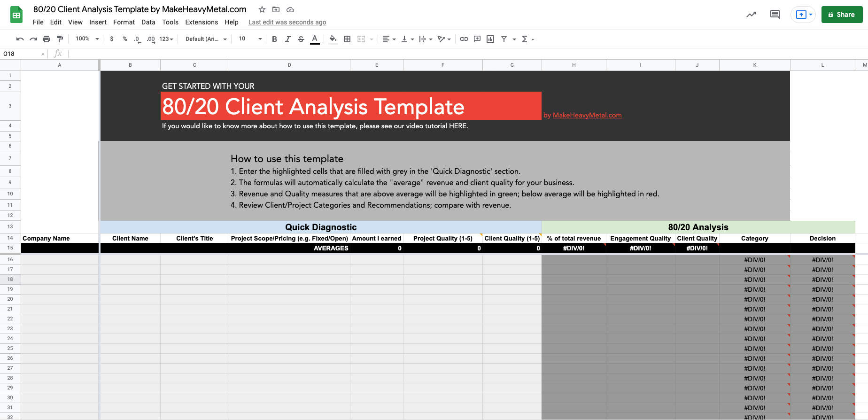This screenshot has height=420, width=868.
Task: Click the formula bar input
Action: 467,54
